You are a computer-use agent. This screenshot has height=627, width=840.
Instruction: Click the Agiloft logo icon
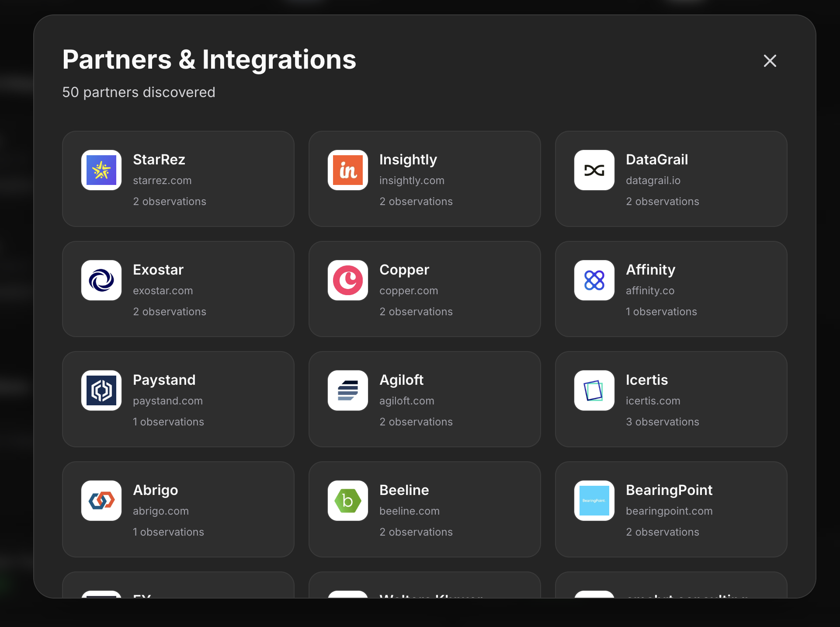[347, 390]
